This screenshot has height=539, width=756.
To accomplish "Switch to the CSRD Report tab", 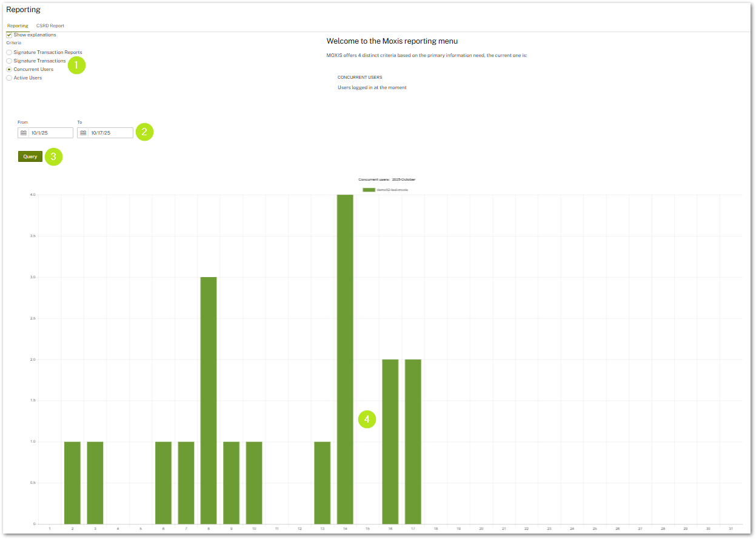I will pyautogui.click(x=50, y=26).
